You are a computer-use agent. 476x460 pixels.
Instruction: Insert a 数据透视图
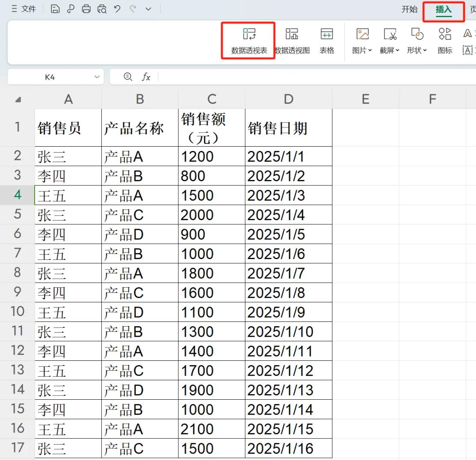292,41
